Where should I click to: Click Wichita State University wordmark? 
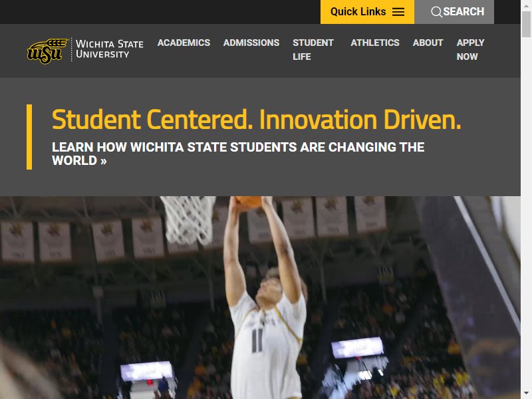[109, 49]
